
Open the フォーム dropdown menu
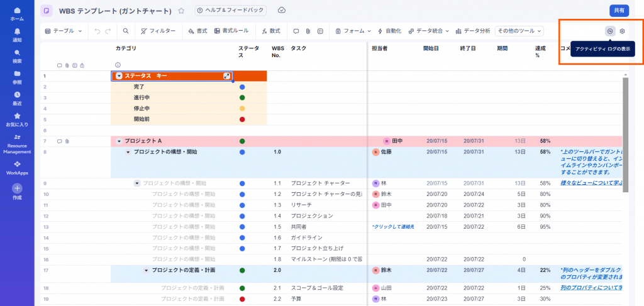coord(353,31)
